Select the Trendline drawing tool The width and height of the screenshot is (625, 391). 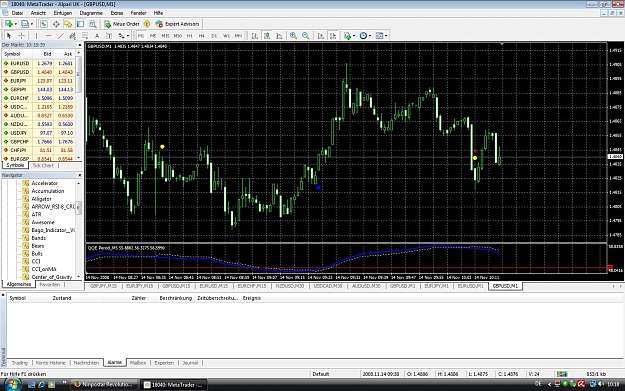point(61,36)
